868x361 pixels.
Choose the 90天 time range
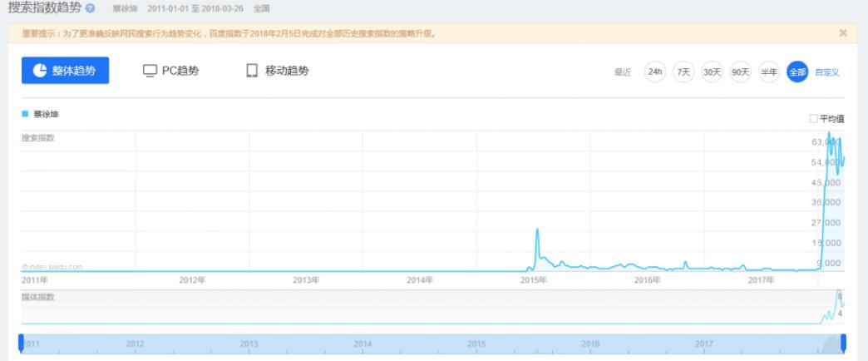point(740,72)
